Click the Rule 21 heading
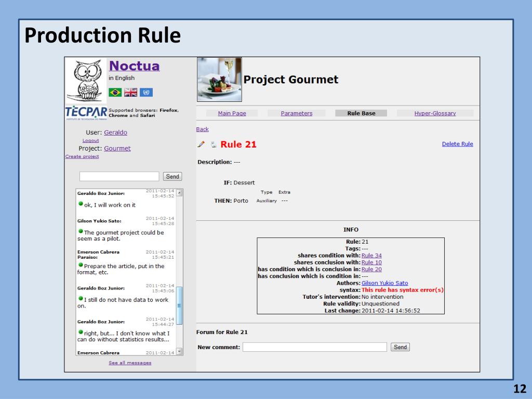 (238, 144)
